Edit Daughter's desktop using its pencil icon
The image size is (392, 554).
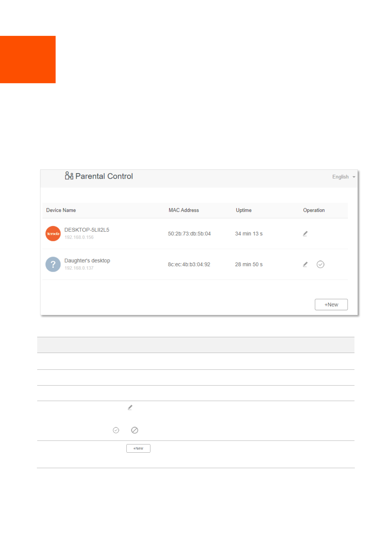tap(305, 264)
